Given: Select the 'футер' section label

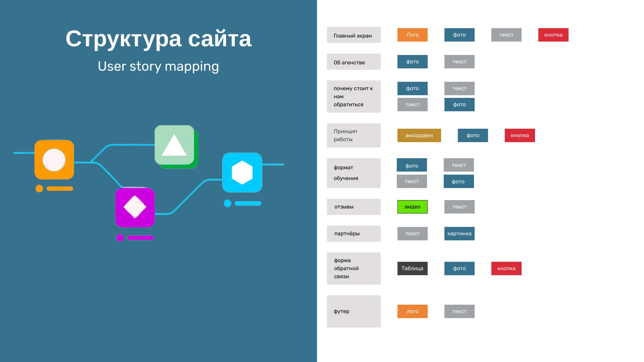Looking at the screenshot, I should click(354, 311).
